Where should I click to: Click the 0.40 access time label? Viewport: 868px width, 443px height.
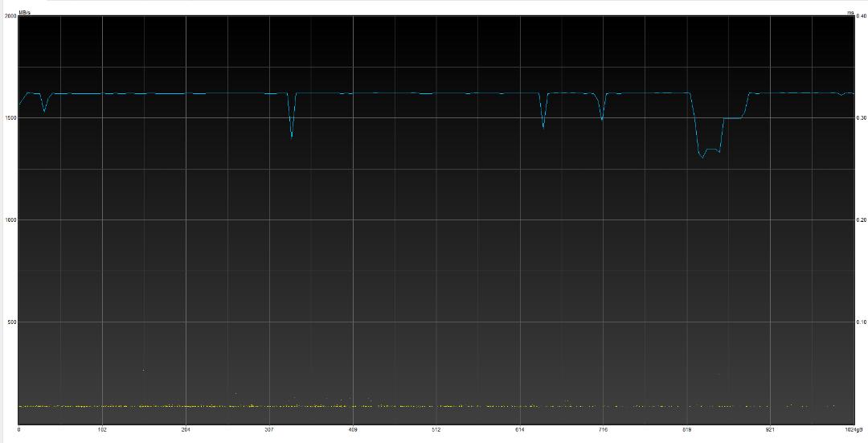coord(862,16)
